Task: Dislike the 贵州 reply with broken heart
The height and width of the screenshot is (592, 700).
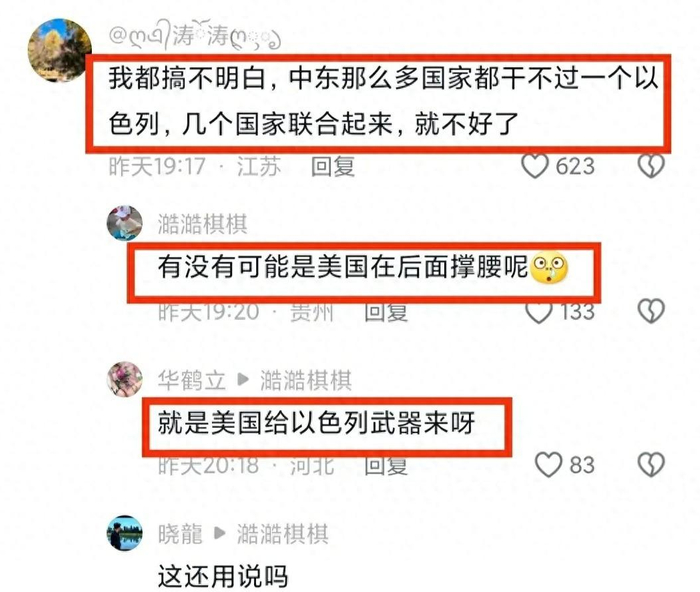Action: coord(651,310)
